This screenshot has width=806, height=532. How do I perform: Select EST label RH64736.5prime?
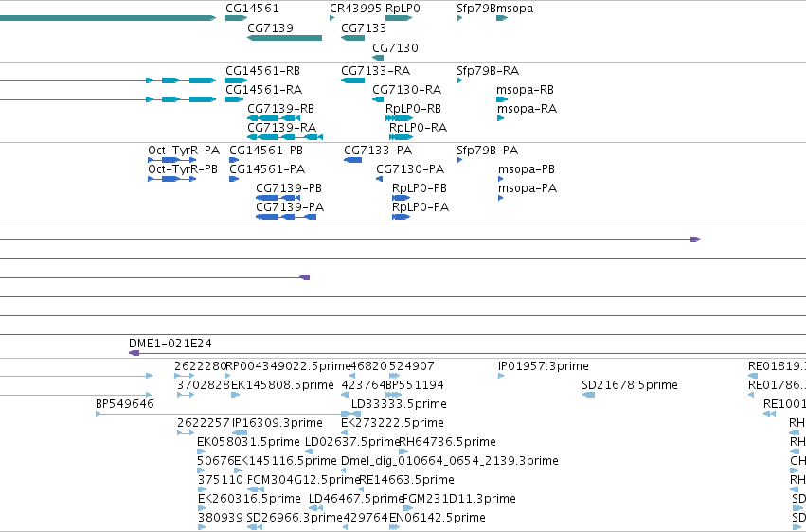click(x=448, y=442)
